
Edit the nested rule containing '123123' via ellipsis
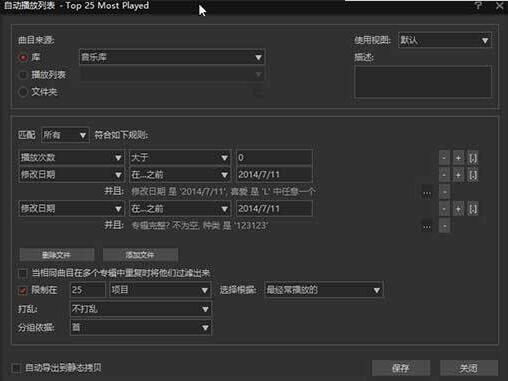point(427,226)
